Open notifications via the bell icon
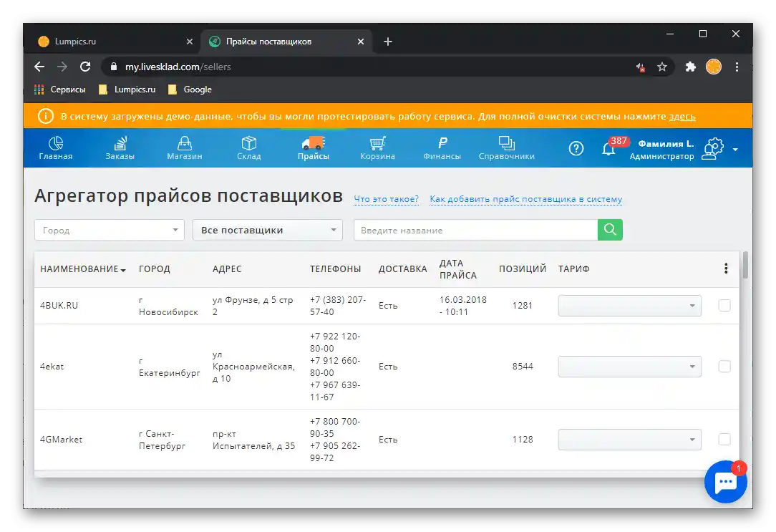Image resolution: width=776 pixels, height=532 pixels. click(x=609, y=148)
